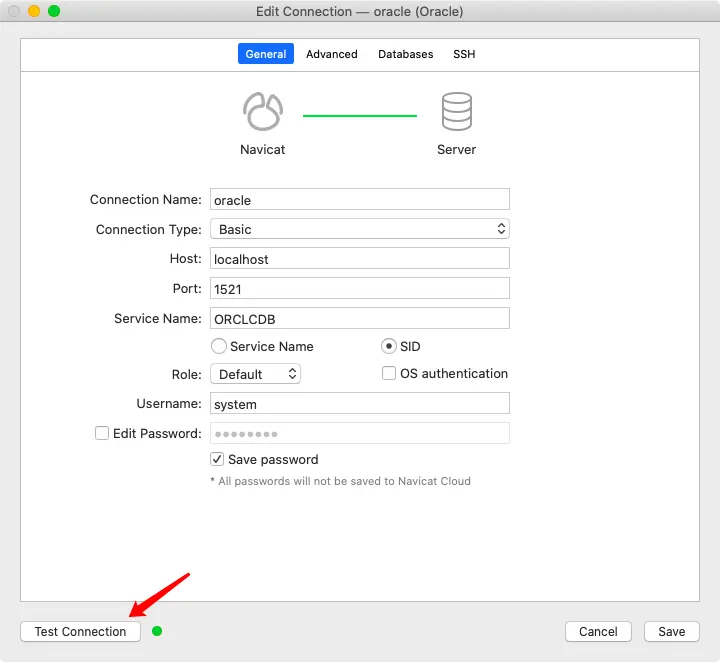Viewport: 720px width, 662px height.
Task: Switch to the SSH tab
Action: pos(464,54)
